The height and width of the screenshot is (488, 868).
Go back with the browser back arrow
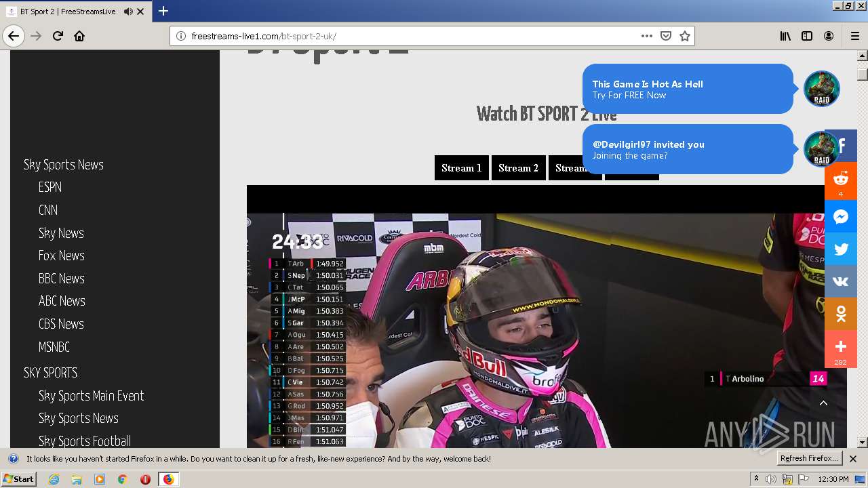[x=14, y=36]
